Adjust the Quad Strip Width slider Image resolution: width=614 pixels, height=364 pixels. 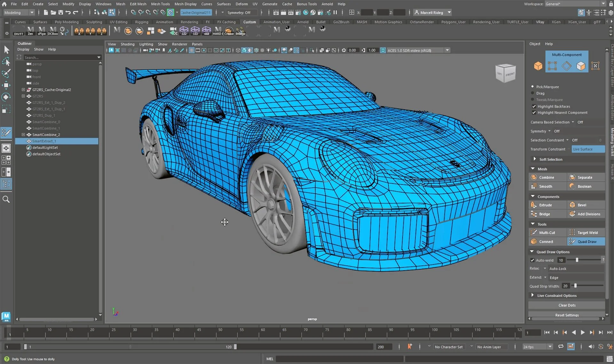(x=575, y=285)
